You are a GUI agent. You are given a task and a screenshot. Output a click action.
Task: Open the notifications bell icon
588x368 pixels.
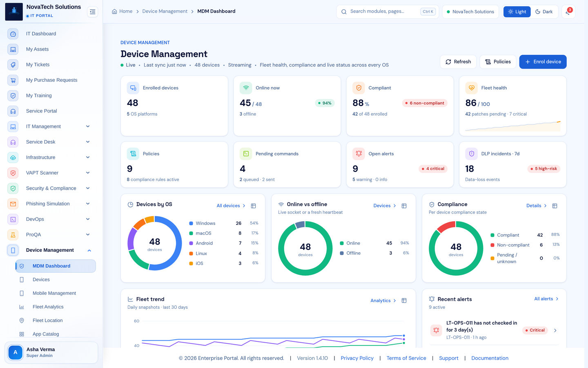pos(568,12)
